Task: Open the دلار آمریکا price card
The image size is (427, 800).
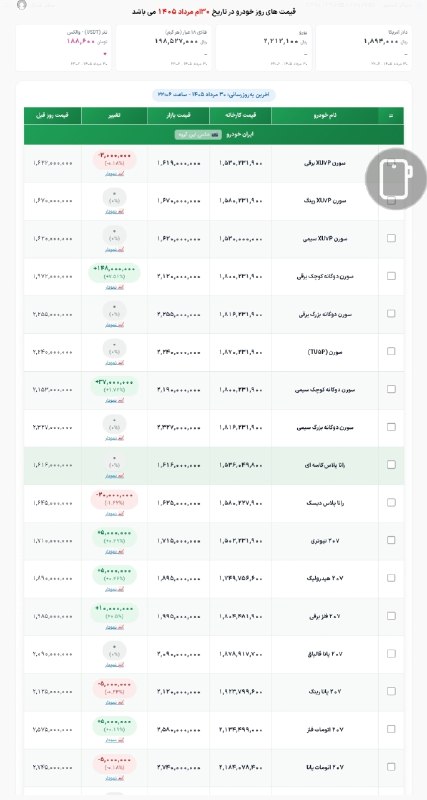Action: pyautogui.click(x=363, y=48)
